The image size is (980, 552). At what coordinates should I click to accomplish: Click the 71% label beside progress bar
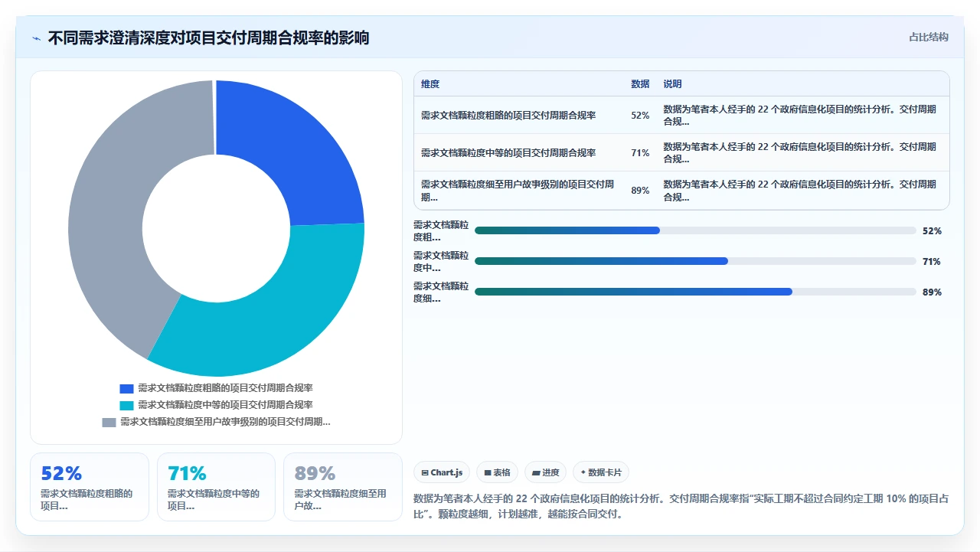pyautogui.click(x=932, y=261)
